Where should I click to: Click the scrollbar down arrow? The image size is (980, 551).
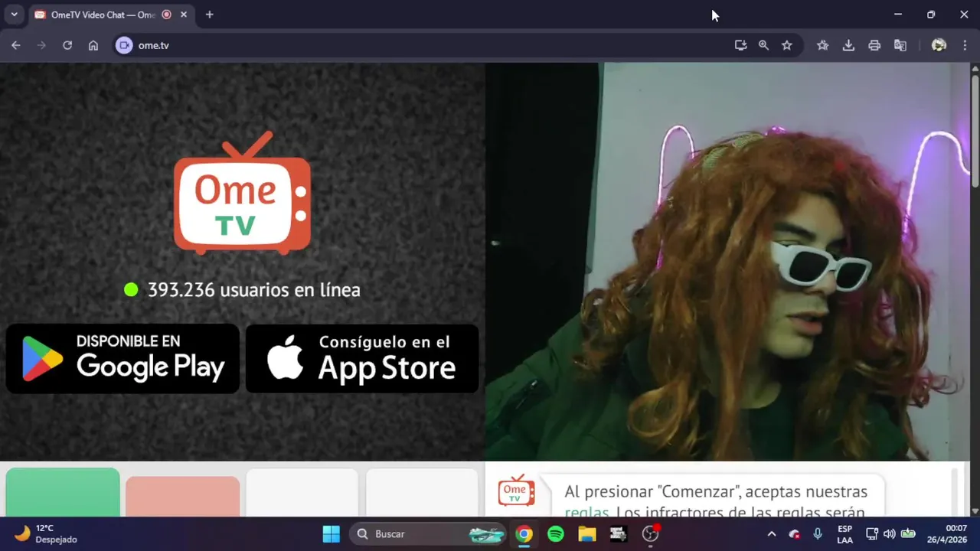coord(975,511)
